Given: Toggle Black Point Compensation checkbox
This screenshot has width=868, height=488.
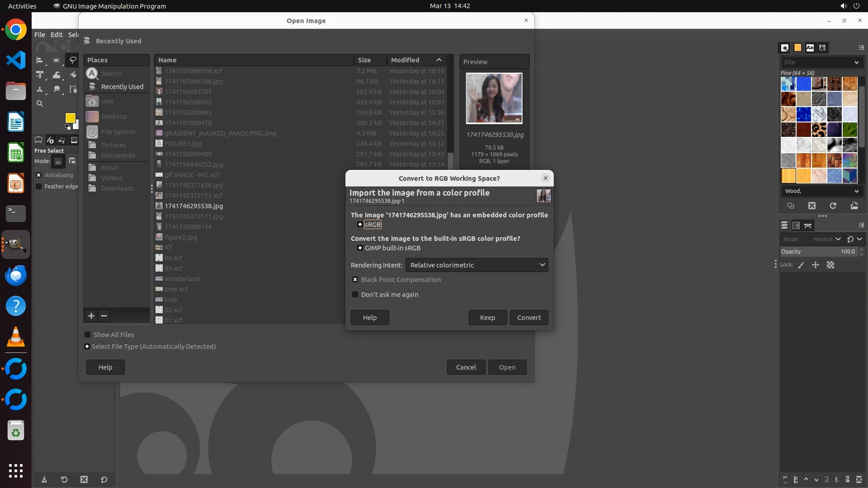Looking at the screenshot, I should pyautogui.click(x=355, y=280).
